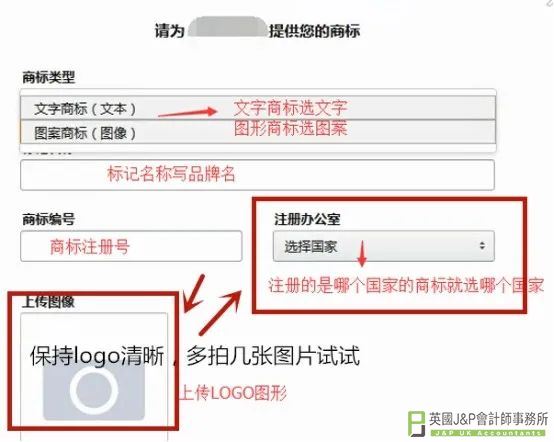Click the red arrow pointing to 文字商标选文字
Image resolution: width=554 pixels, height=442 pixels.
click(x=187, y=112)
